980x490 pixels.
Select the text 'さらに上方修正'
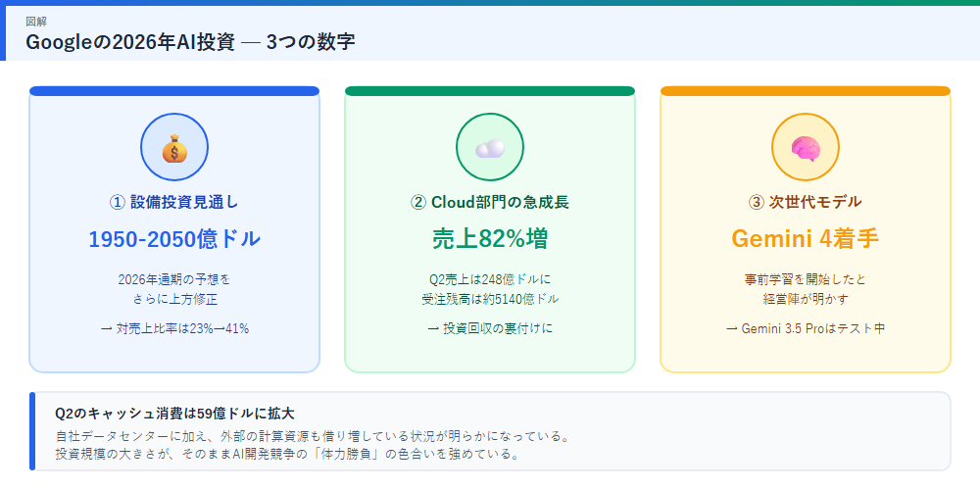pyautogui.click(x=174, y=299)
